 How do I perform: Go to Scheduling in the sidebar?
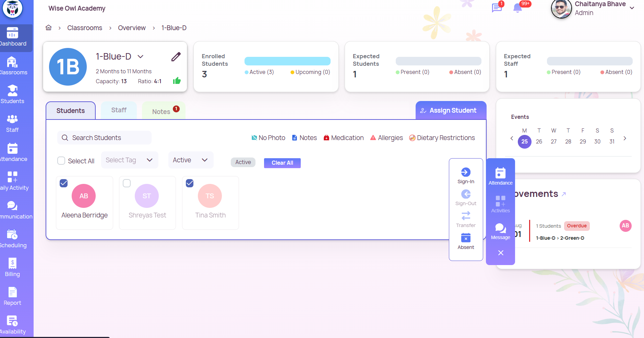[12, 239]
